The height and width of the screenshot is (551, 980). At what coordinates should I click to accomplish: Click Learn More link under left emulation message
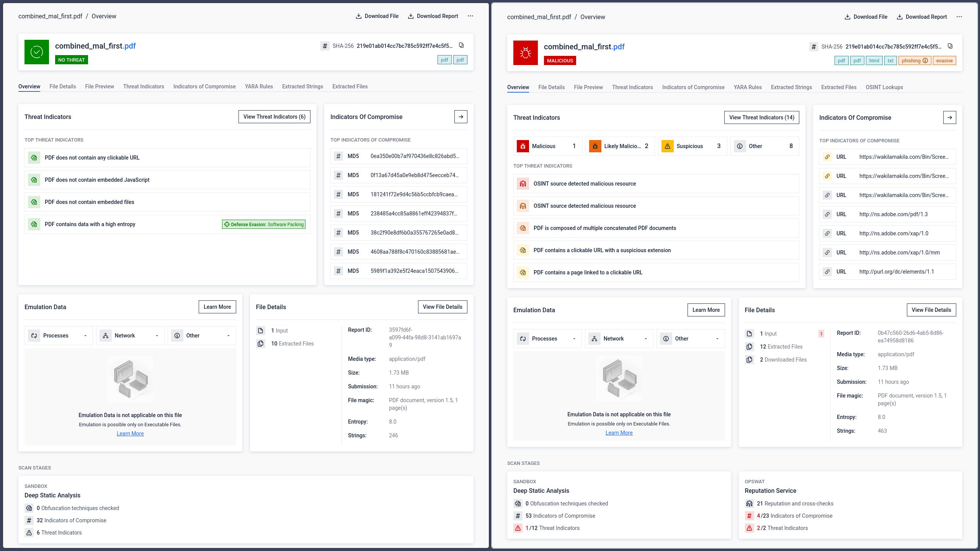(x=130, y=434)
